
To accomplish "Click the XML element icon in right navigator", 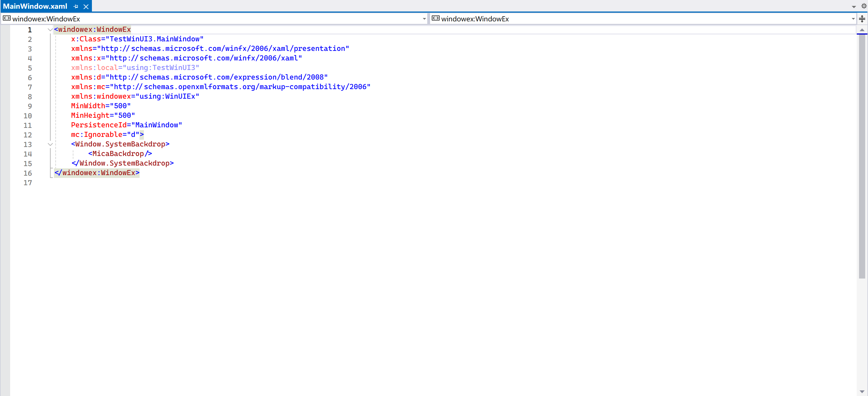I will [435, 19].
